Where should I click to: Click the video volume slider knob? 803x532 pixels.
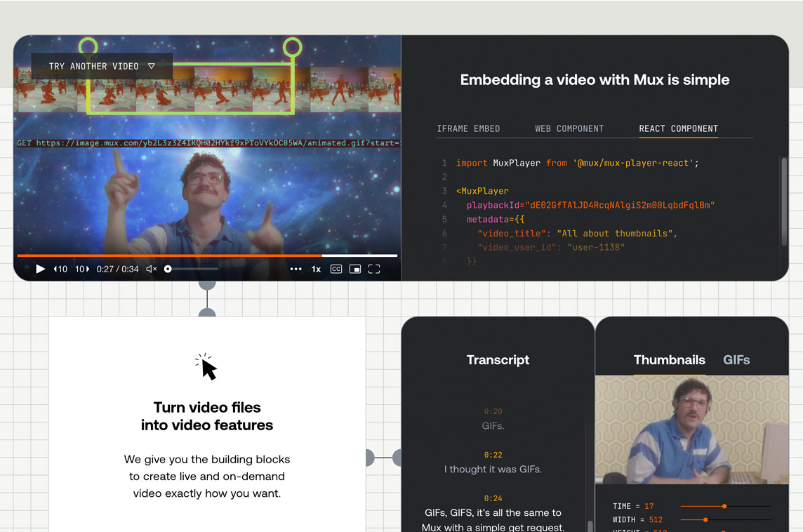tap(168, 269)
